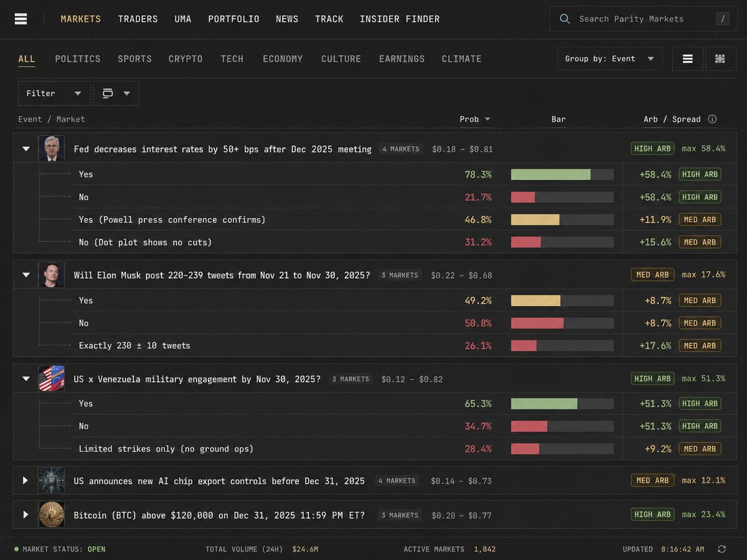This screenshot has width=747, height=560.
Task: Click the TOTAL VOLUME $24.6M value
Action: (x=305, y=549)
